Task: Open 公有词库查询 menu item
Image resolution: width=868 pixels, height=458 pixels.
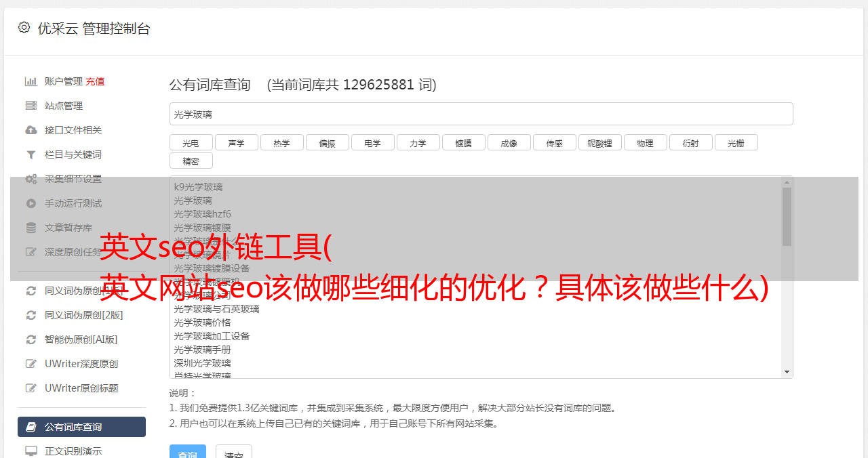Action: tap(81, 427)
